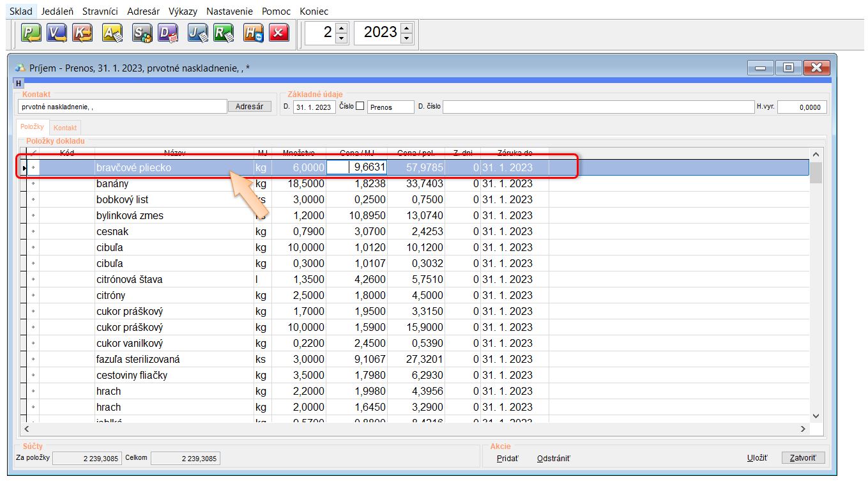868x488 pixels.
Task: Increase the month value with up arrow
Action: tap(342, 27)
